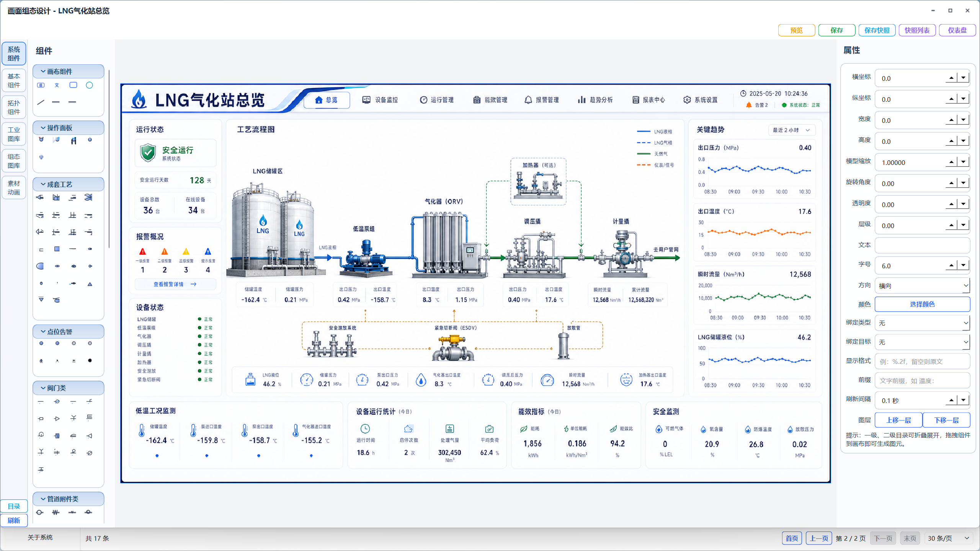Switch to the 工业图库 tab

[14, 134]
